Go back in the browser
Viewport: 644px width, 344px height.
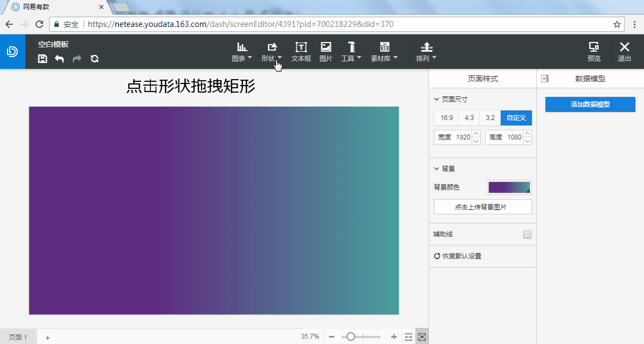9,24
